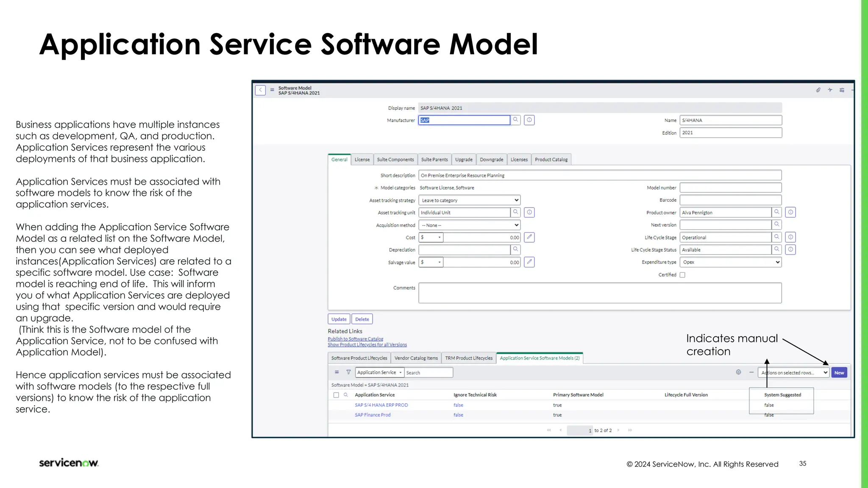This screenshot has width=868, height=488.
Task: Click the Edition field showing 2021
Action: (731, 133)
